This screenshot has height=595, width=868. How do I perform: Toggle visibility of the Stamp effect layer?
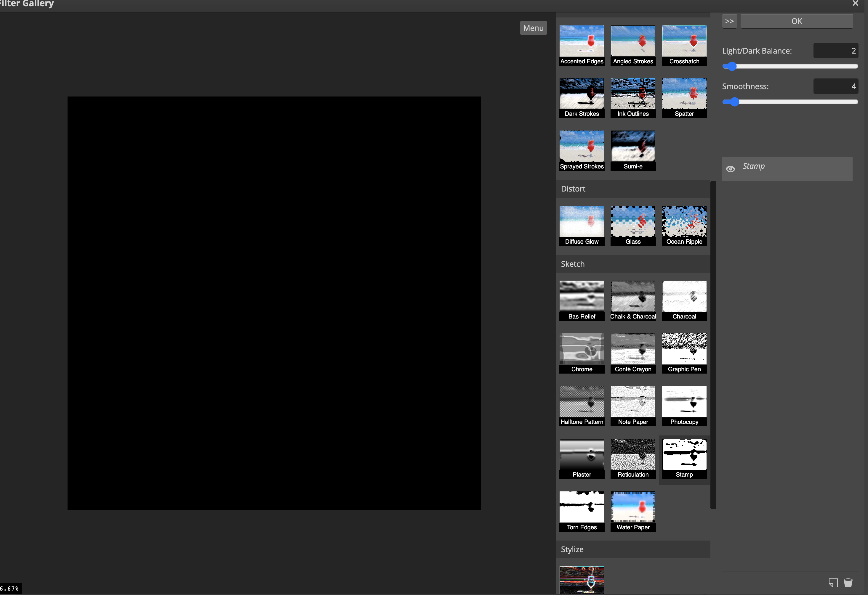(x=731, y=169)
